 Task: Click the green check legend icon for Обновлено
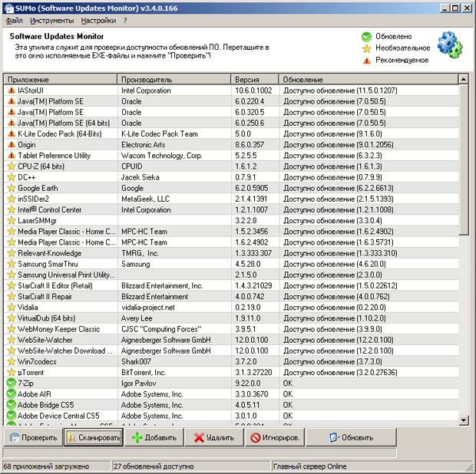click(x=366, y=37)
